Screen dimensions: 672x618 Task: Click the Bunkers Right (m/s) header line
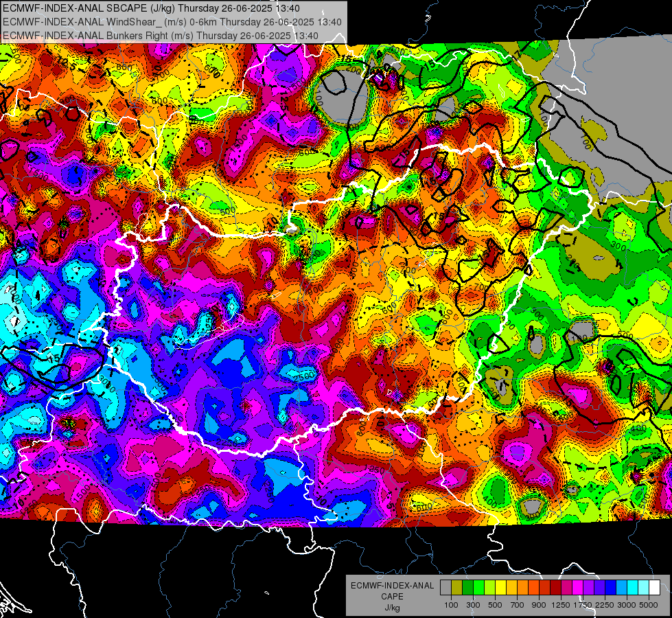[x=161, y=36]
